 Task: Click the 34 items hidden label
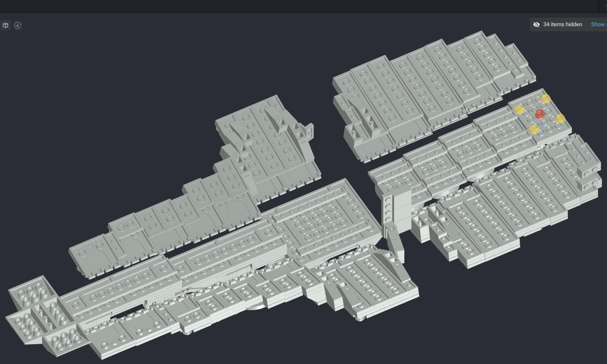[562, 25]
